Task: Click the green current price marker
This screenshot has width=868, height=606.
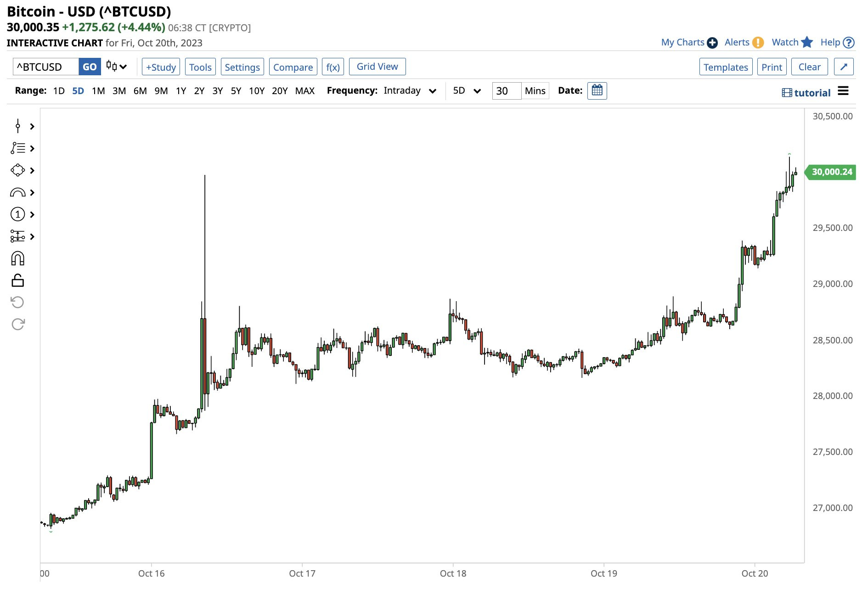Action: [x=831, y=172]
